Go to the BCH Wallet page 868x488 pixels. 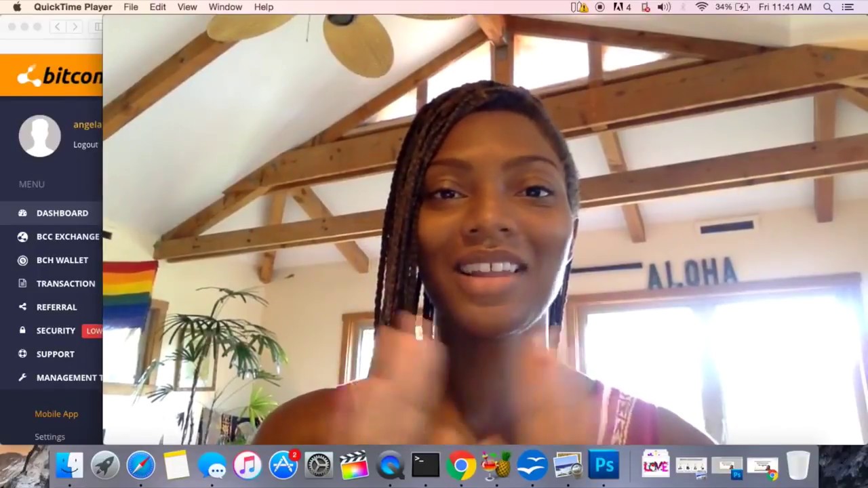point(51,260)
